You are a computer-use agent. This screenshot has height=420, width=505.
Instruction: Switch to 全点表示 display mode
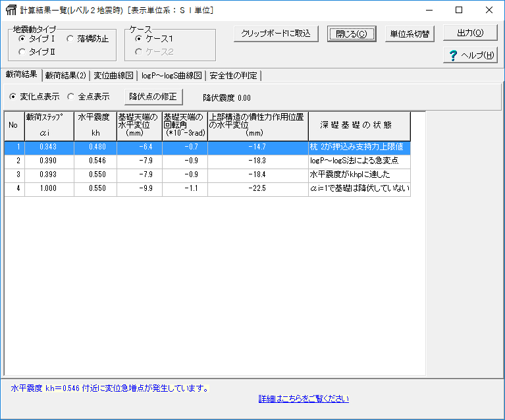click(x=71, y=96)
